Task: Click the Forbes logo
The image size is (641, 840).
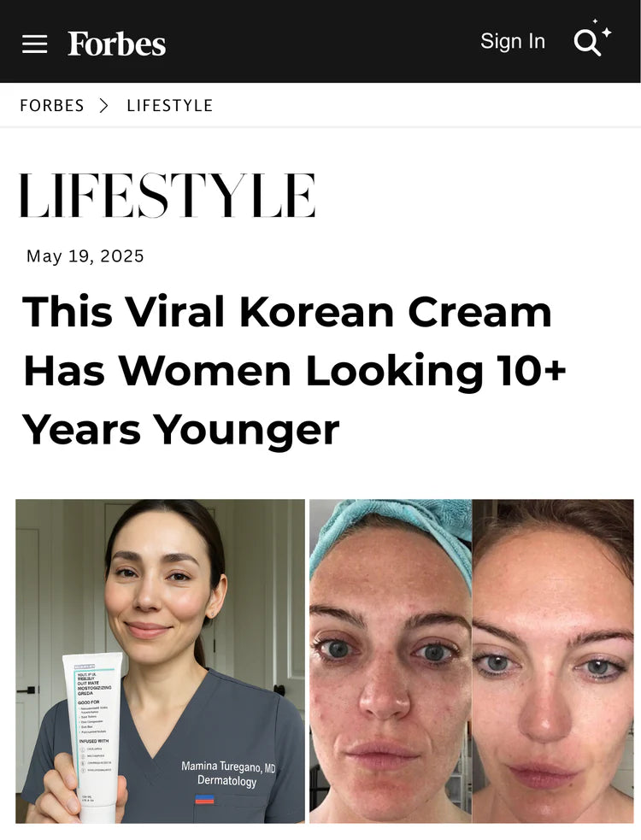Action: pos(116,44)
